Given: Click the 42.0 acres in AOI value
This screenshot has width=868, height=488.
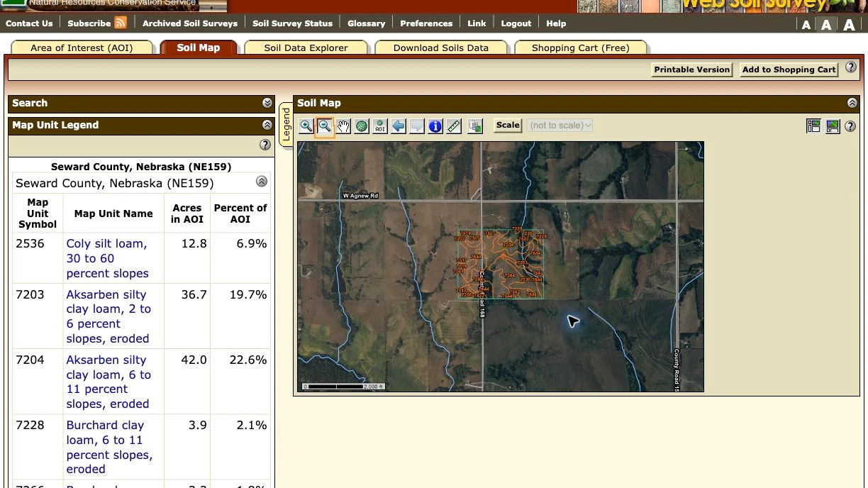Looking at the screenshot, I should pyautogui.click(x=194, y=360).
